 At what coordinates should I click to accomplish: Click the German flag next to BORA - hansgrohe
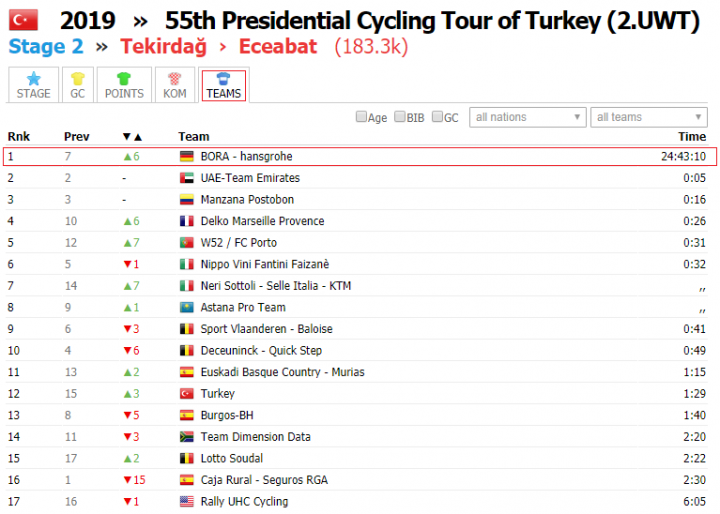tap(186, 157)
